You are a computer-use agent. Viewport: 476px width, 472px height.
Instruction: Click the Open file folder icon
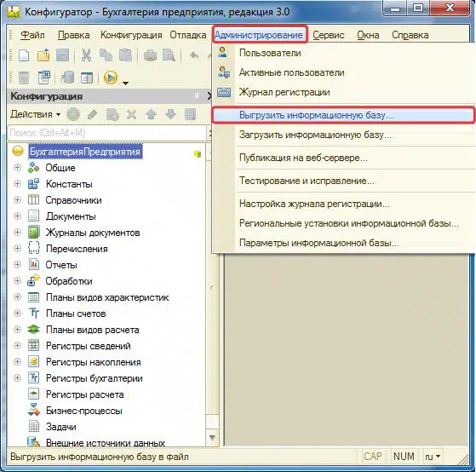(x=43, y=55)
